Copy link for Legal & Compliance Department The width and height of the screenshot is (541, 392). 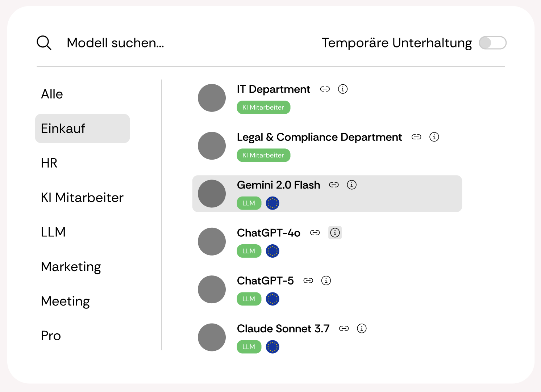pos(416,137)
